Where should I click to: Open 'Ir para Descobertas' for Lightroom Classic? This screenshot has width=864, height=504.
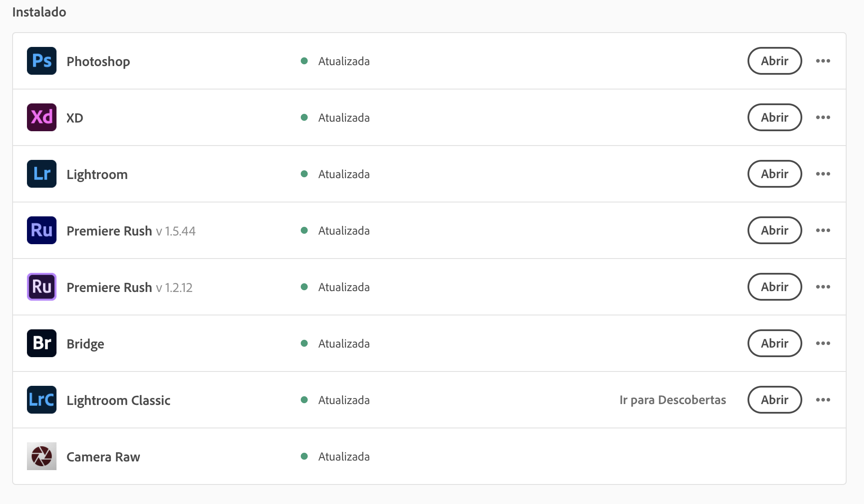coord(673,400)
